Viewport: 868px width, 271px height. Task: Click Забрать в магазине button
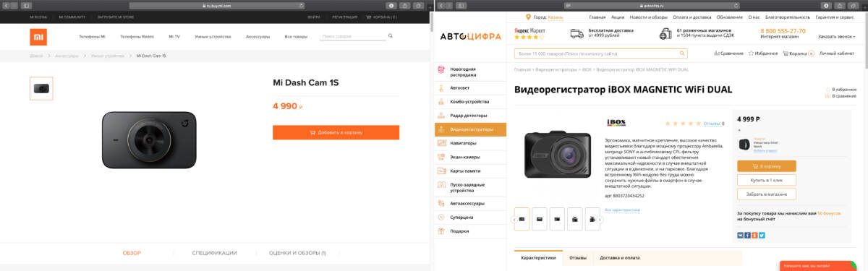[x=767, y=194]
